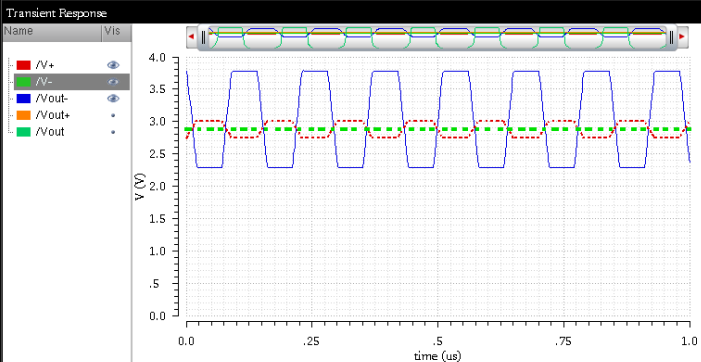Click the 3.5 y-axis tick value
Image resolution: width=701 pixels, height=362 pixels.
coord(156,89)
